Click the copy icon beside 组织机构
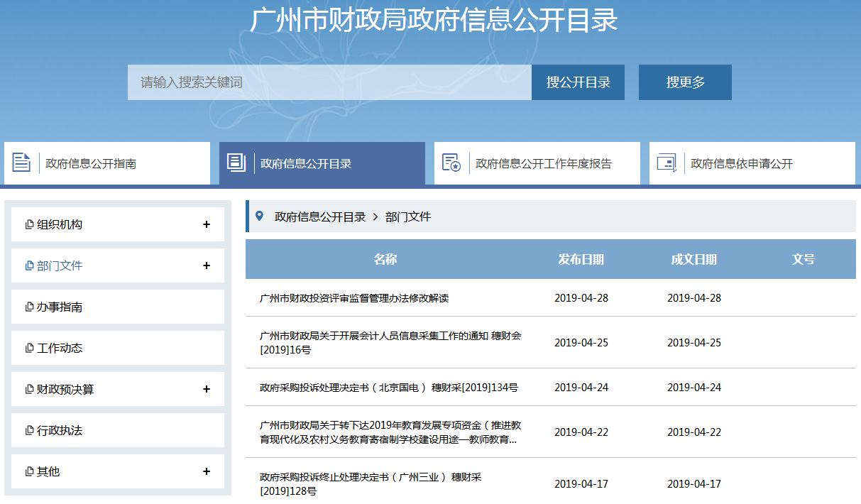Image resolution: width=861 pixels, height=504 pixels. 29,225
